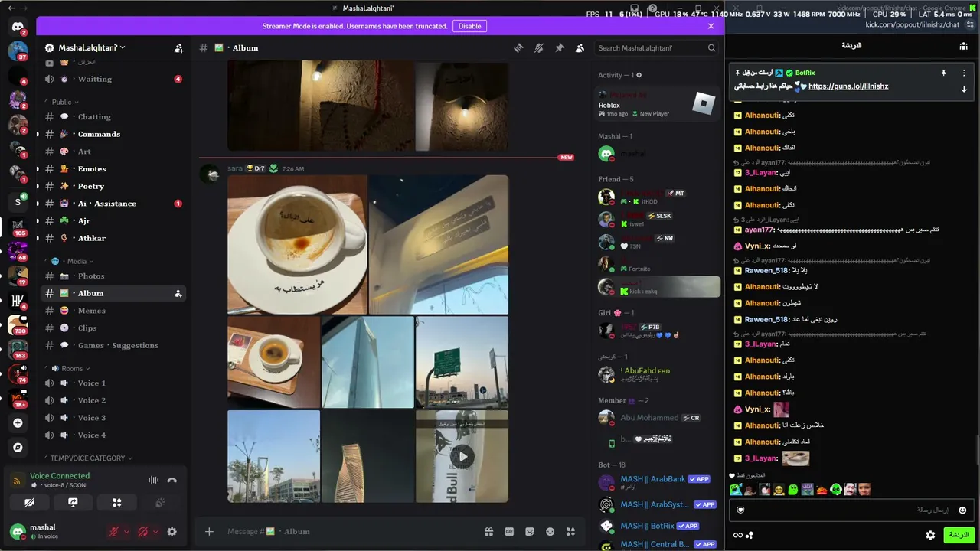The height and width of the screenshot is (551, 980).
Task: Open the Memes channel
Action: tap(113, 311)
